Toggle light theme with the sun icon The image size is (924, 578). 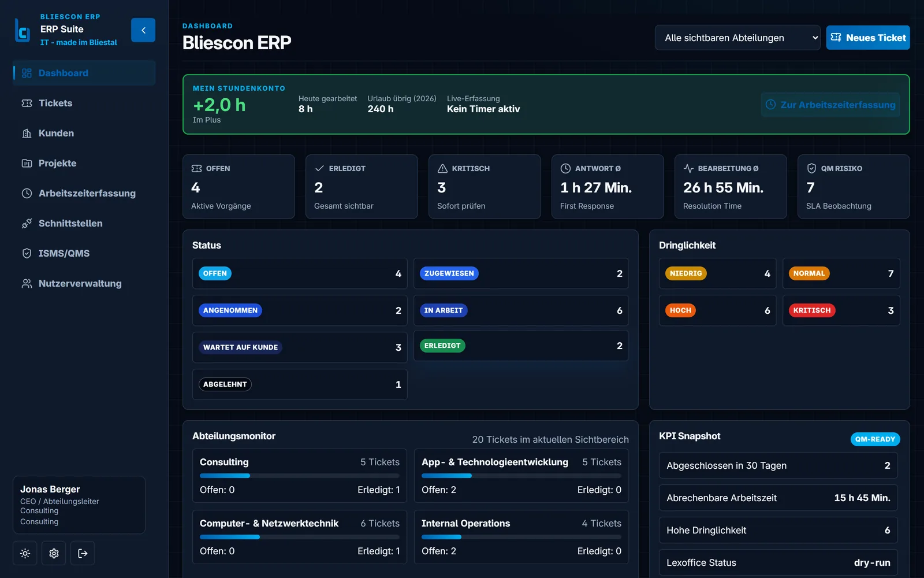point(25,553)
